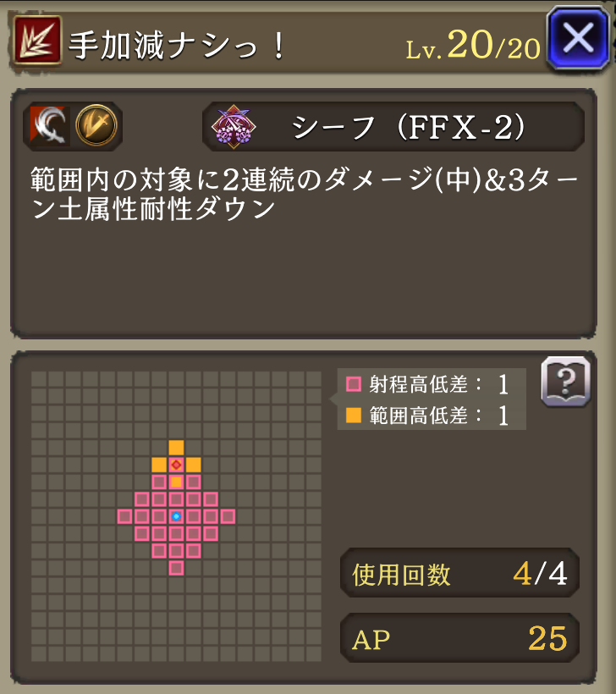Close the skill detail dialog
Image resolution: width=616 pixels, height=694 pixels.
[578, 38]
